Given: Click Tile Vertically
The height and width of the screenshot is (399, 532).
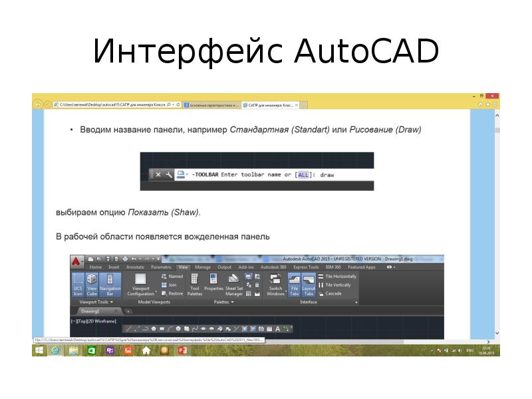Looking at the screenshot, I should 334,285.
